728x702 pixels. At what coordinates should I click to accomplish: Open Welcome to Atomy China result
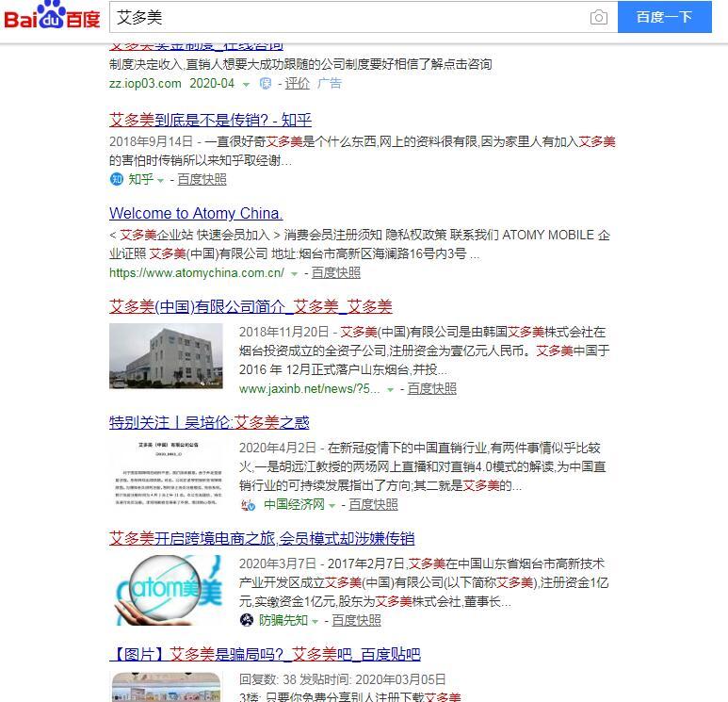[196, 213]
